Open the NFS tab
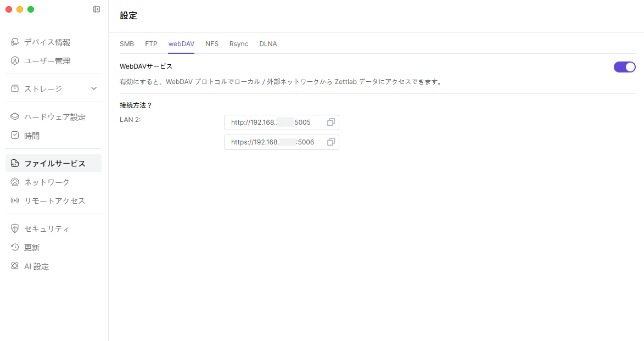644x341 pixels. [212, 44]
